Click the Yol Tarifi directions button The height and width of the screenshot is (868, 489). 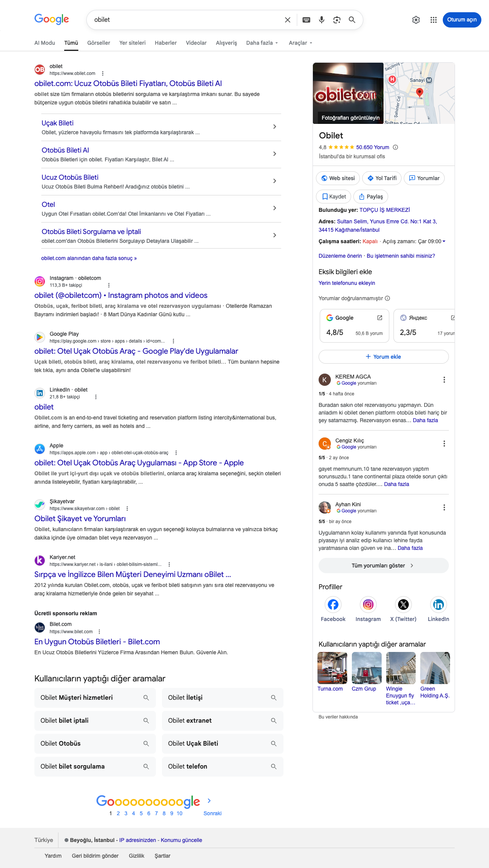[382, 178]
